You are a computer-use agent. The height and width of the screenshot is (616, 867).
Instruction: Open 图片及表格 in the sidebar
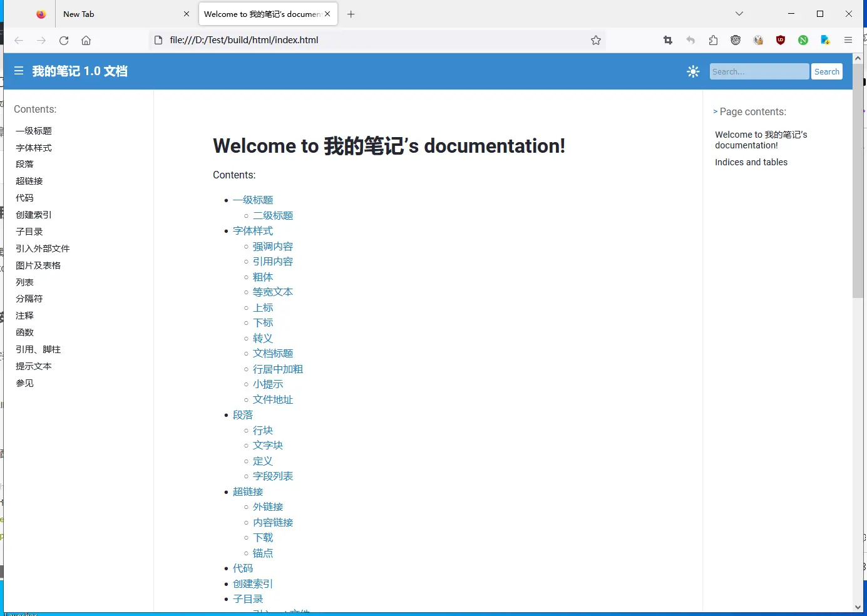(38, 265)
